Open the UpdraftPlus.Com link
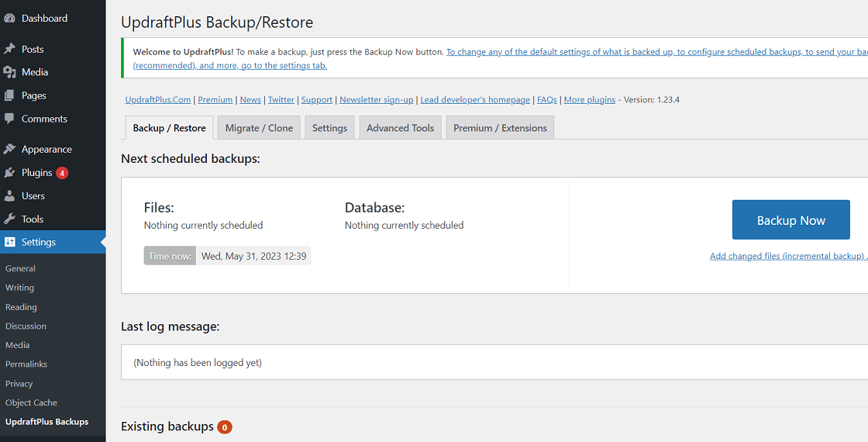868x442 pixels. [158, 100]
